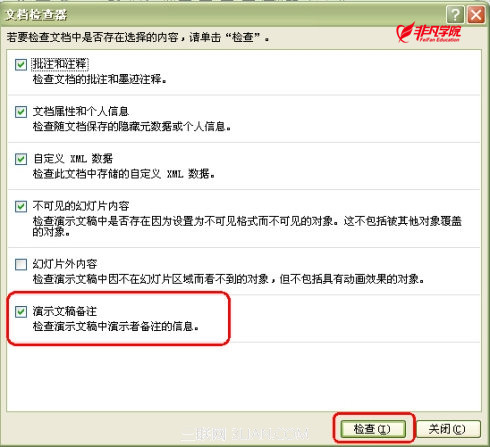Image resolution: width=490 pixels, height=447 pixels.
Task: Close the 文档检查器 dialog with X
Action: (x=476, y=15)
